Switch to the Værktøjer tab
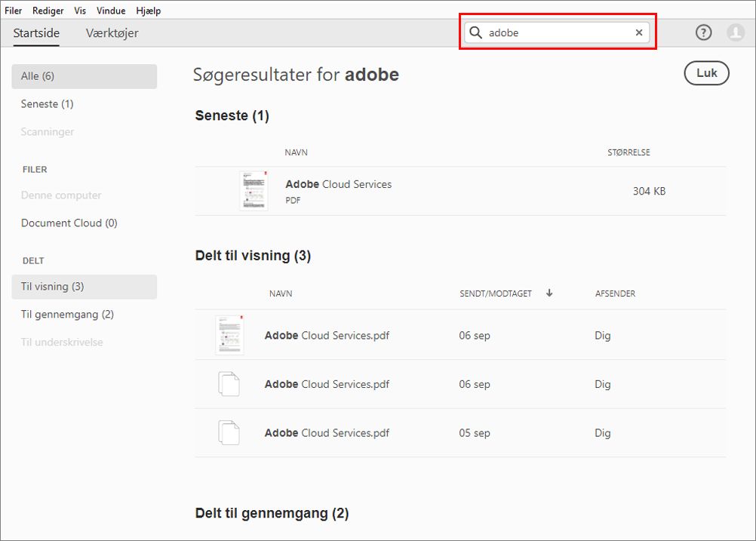The height and width of the screenshot is (541, 756). (112, 32)
